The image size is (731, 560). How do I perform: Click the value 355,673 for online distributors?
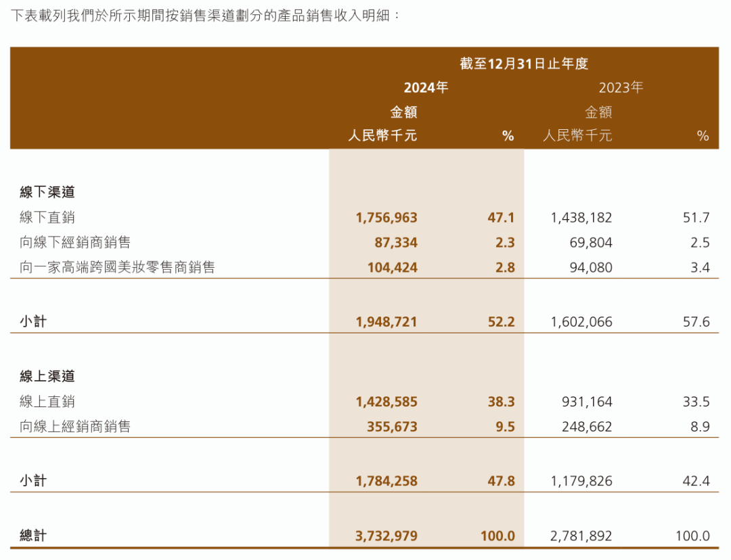tap(392, 426)
